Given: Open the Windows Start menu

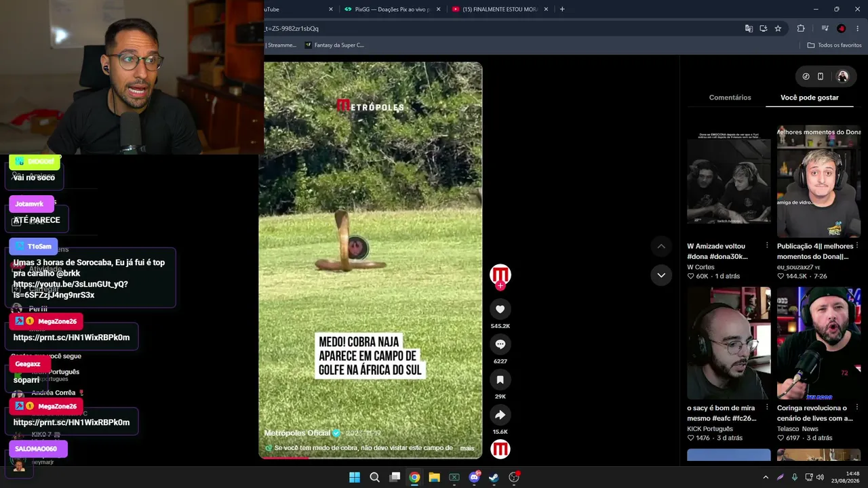Looking at the screenshot, I should click(x=355, y=477).
